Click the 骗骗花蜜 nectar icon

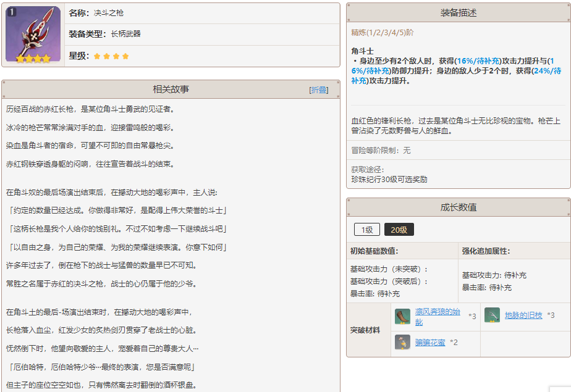point(402,342)
